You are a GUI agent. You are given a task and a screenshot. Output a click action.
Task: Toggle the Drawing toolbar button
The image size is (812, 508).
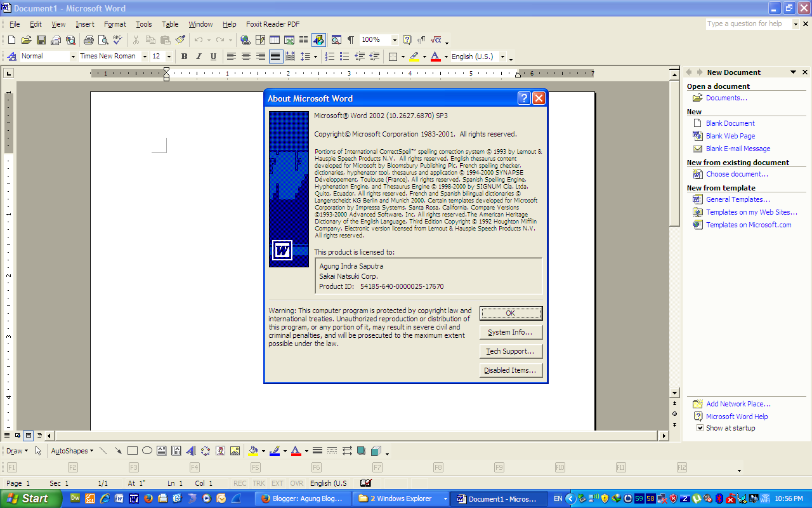[318, 40]
